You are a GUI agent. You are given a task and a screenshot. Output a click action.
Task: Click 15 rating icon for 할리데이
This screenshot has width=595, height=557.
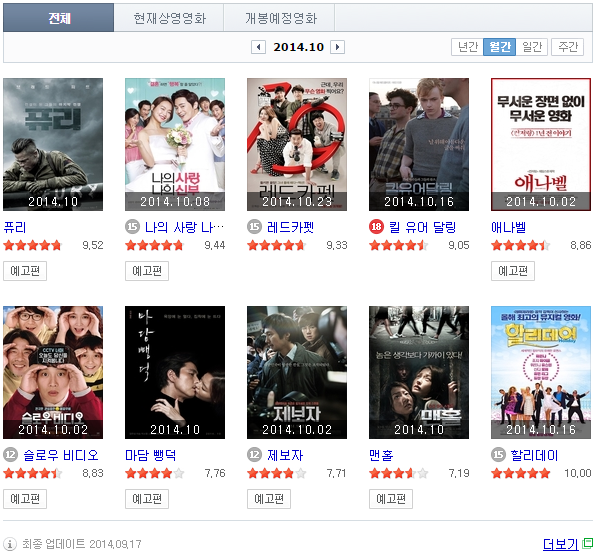[x=499, y=455]
